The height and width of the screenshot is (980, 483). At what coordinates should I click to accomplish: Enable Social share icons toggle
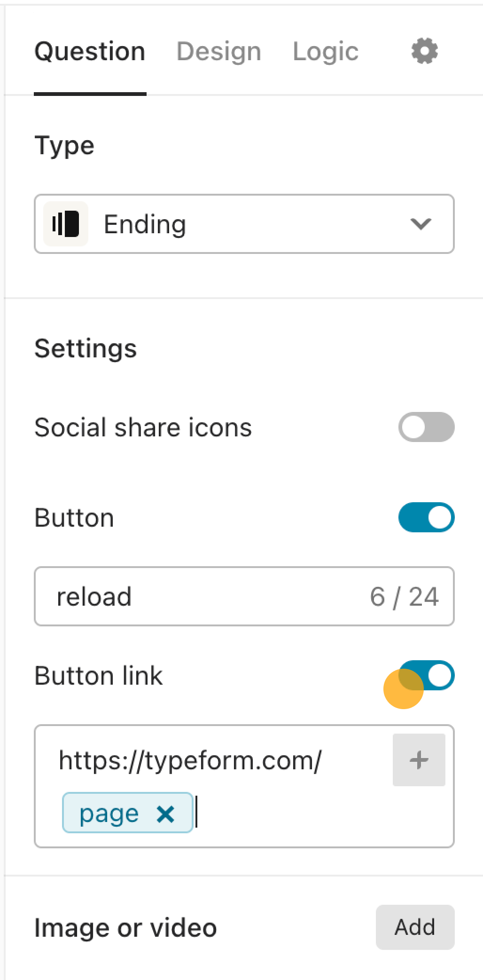(x=426, y=427)
